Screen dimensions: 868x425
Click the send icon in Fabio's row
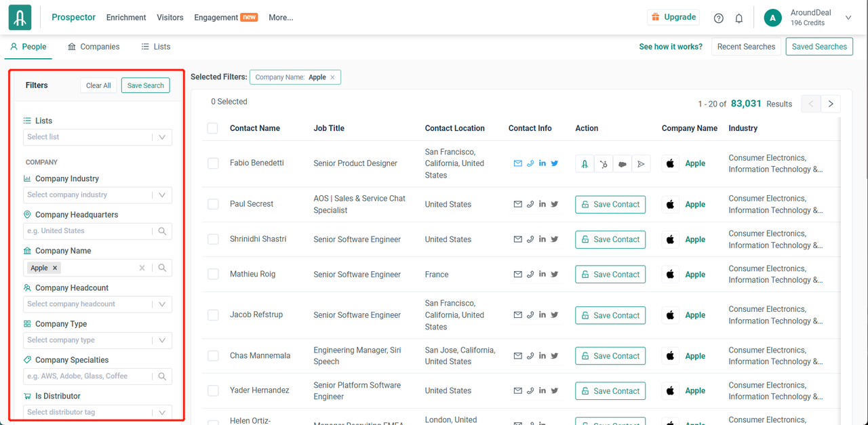(641, 163)
